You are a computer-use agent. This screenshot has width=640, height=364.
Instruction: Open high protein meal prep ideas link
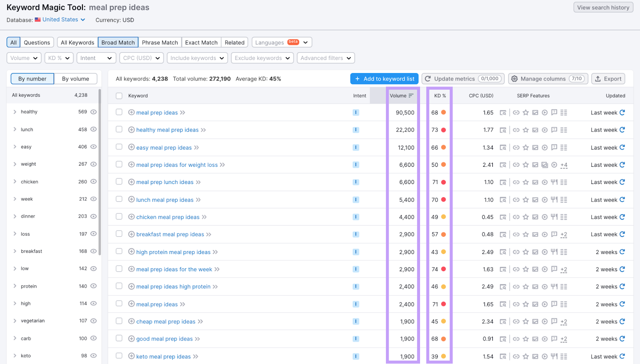pyautogui.click(x=173, y=252)
